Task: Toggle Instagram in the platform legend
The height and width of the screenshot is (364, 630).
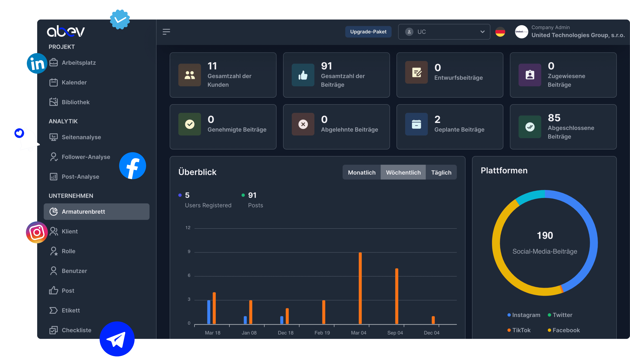Action: click(x=524, y=315)
